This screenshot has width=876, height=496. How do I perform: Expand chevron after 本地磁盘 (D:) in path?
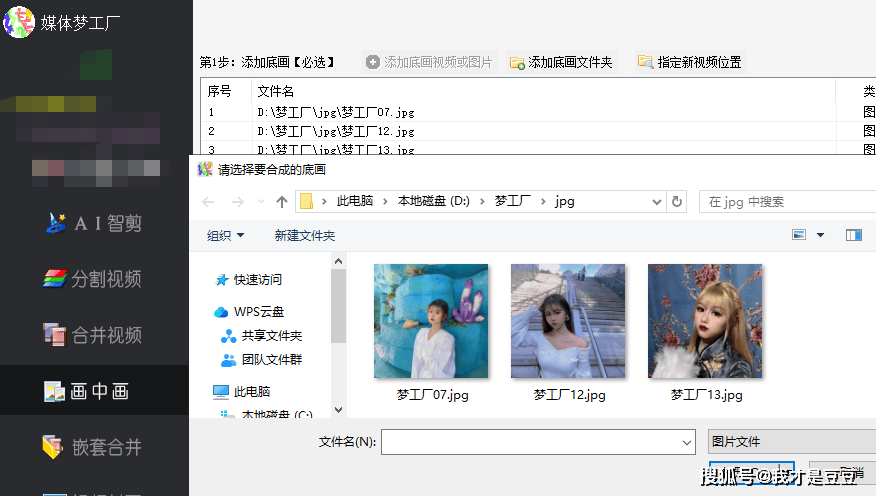click(x=482, y=202)
